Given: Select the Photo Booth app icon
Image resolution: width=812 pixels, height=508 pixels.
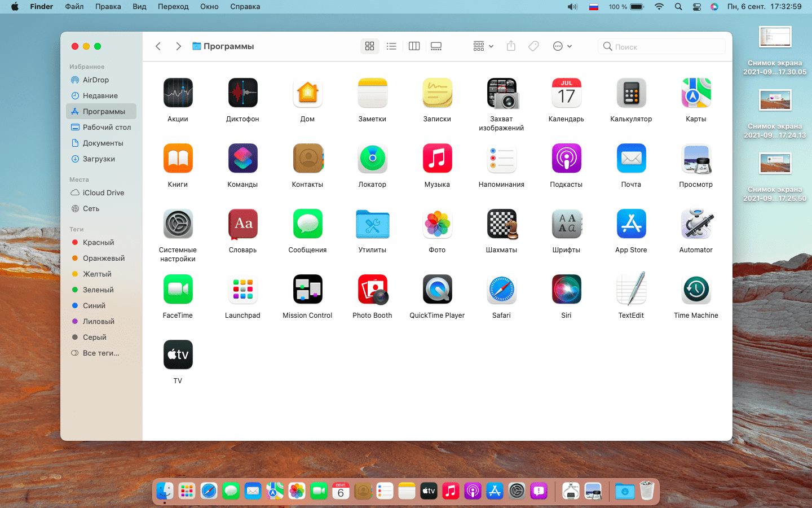Looking at the screenshot, I should 372,289.
